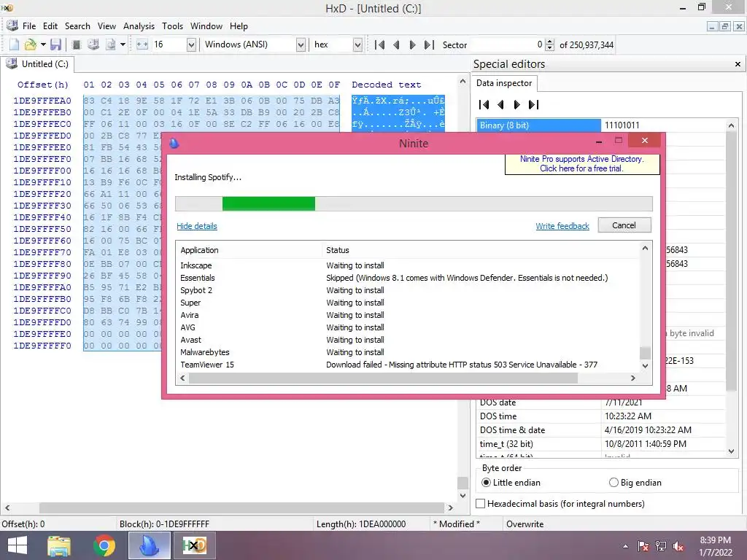This screenshot has width=747, height=560.
Task: Open the open-file dropdown arrow
Action: [43, 44]
